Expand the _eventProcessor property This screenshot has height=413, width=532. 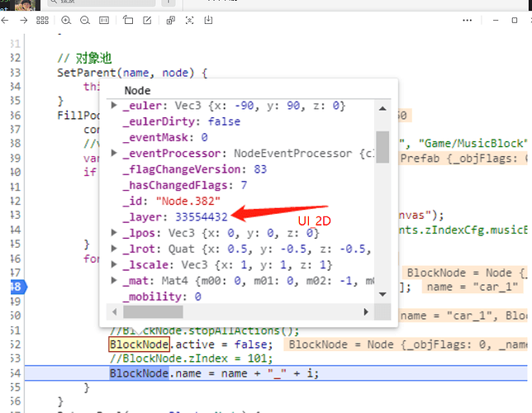click(x=114, y=153)
